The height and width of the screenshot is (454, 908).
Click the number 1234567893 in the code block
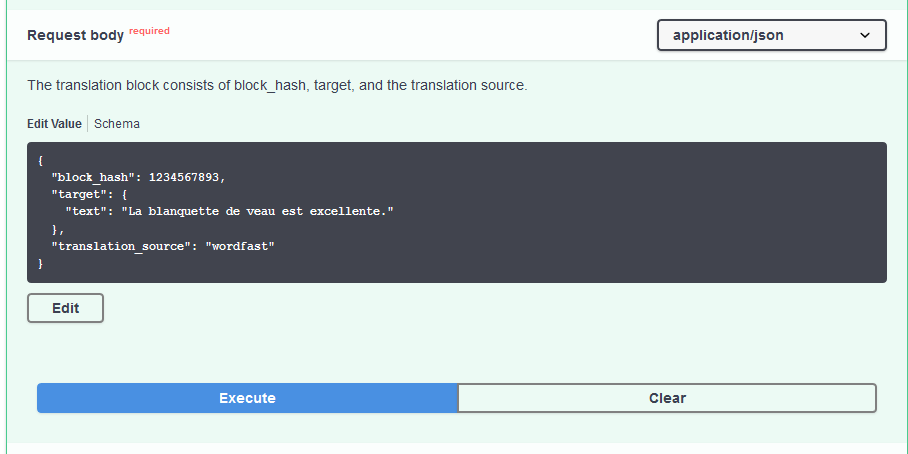[186, 177]
